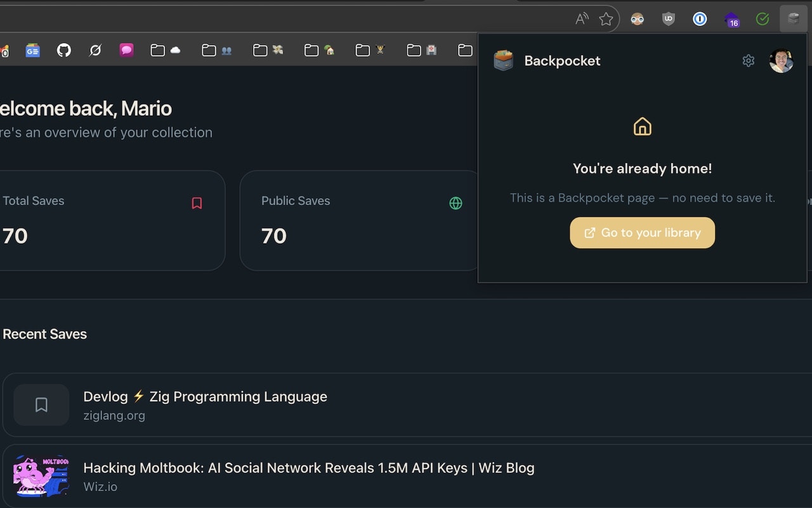Open the 1Password extension icon
812x508 pixels.
tap(699, 18)
